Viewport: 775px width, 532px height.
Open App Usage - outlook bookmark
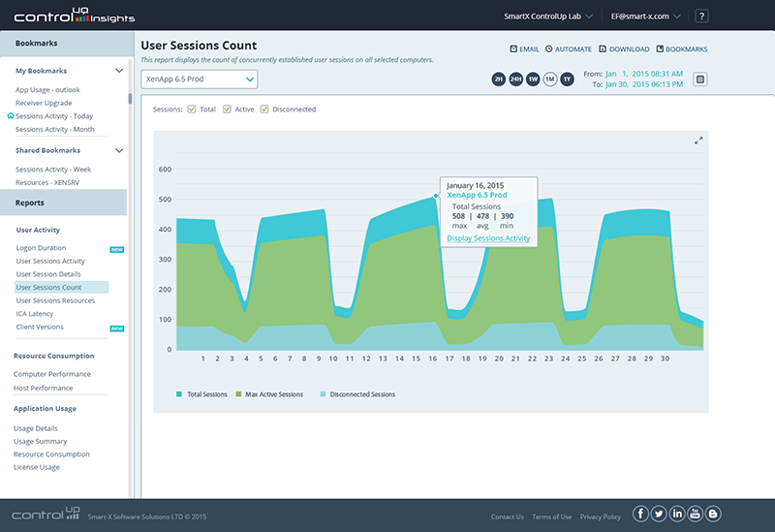[47, 89]
